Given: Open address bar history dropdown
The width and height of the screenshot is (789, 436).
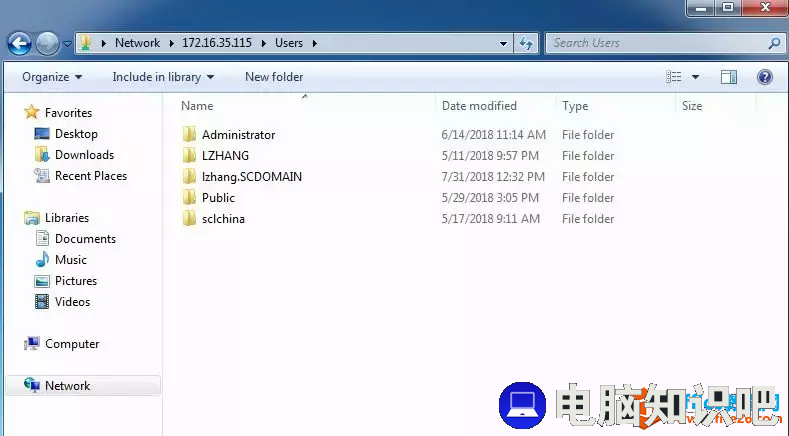Looking at the screenshot, I should tap(504, 43).
